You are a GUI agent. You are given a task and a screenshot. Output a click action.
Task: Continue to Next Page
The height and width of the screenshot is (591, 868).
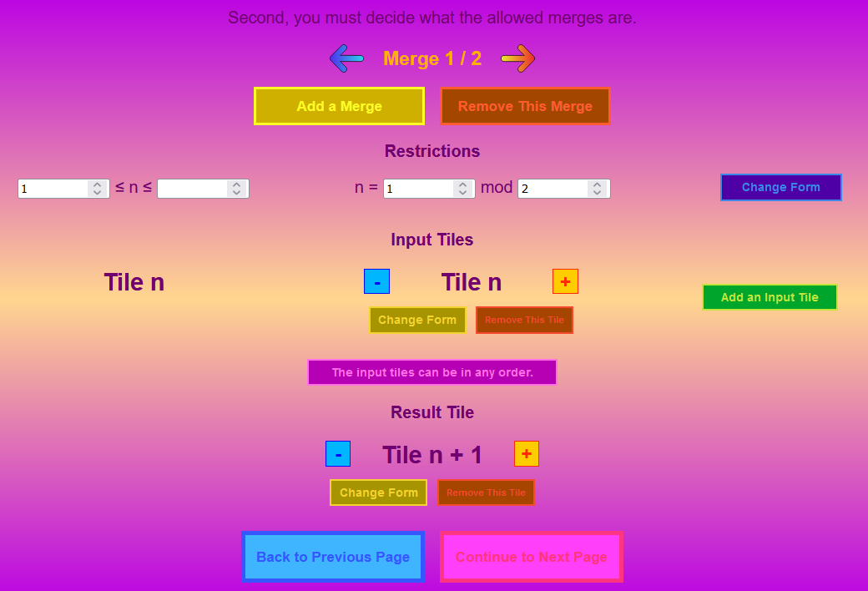[x=532, y=557]
